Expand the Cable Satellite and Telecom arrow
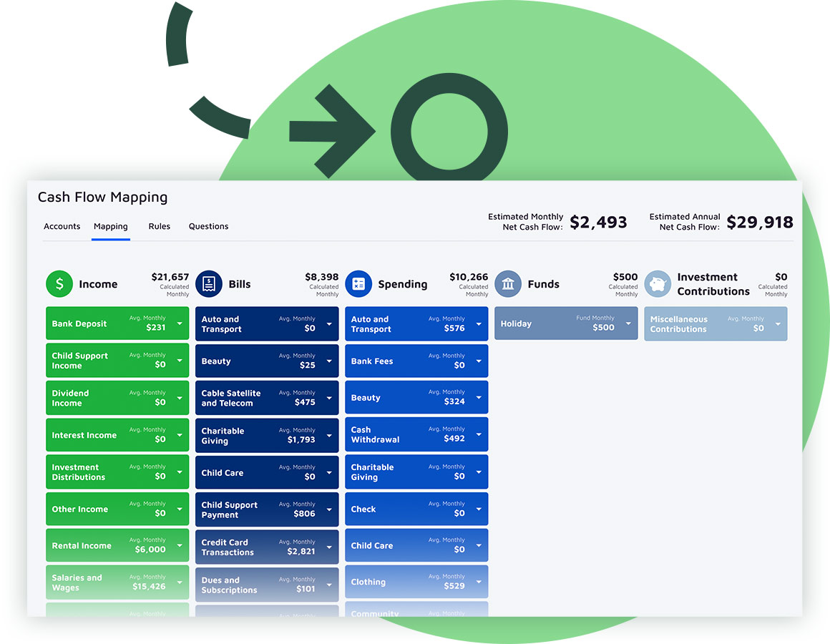The height and width of the screenshot is (644, 830). [329, 398]
